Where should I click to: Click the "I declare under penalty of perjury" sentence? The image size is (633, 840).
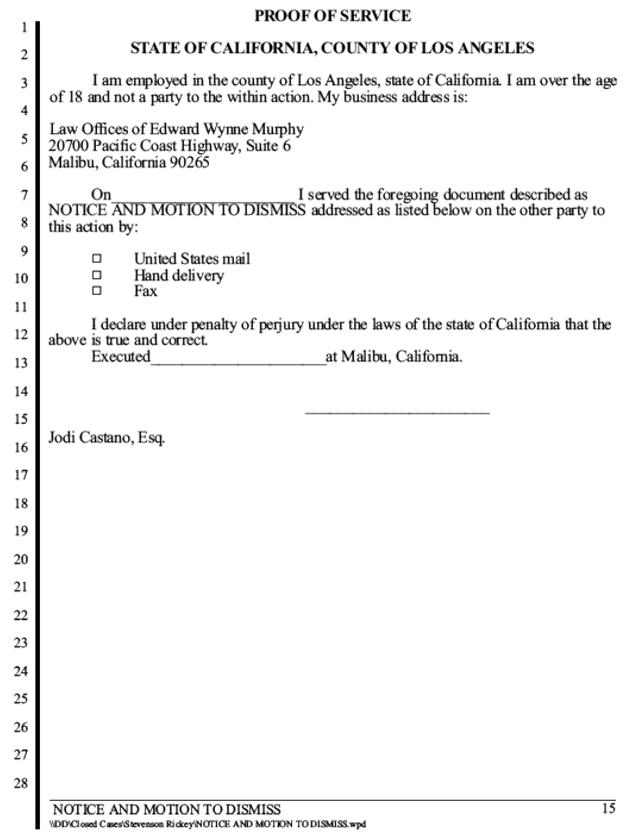[330, 333]
